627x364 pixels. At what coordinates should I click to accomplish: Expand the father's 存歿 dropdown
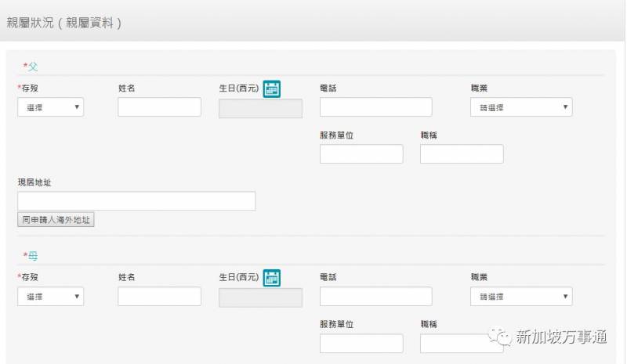pos(50,107)
